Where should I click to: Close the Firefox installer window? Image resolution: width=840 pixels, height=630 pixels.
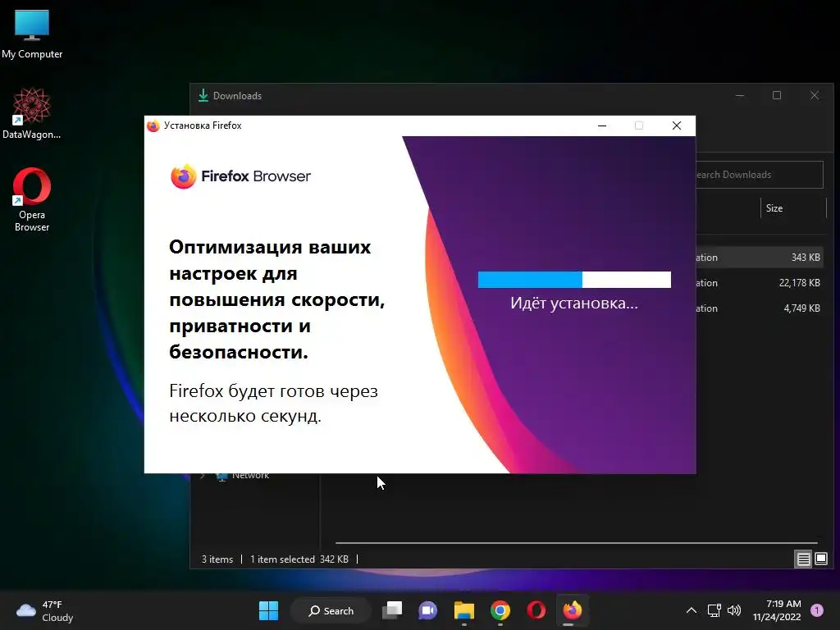tap(677, 126)
